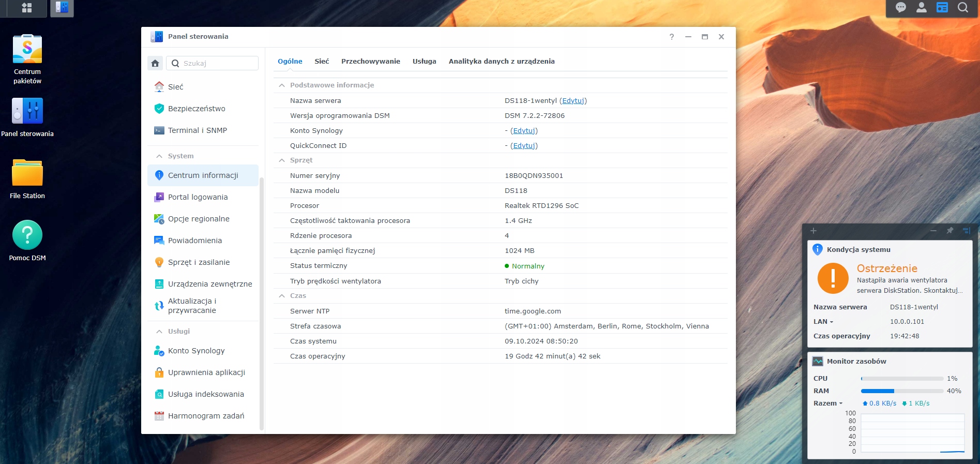Open the global search magnifier icon
This screenshot has width=980, height=464.
[963, 7]
